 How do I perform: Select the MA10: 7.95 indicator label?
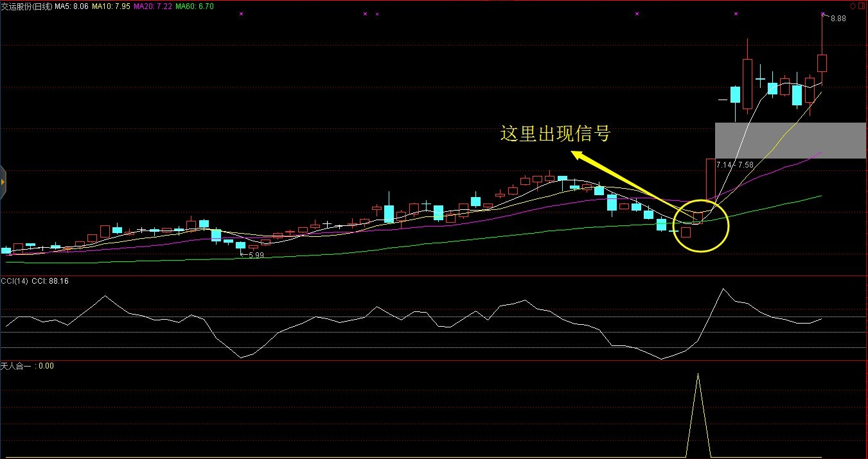(111, 6)
